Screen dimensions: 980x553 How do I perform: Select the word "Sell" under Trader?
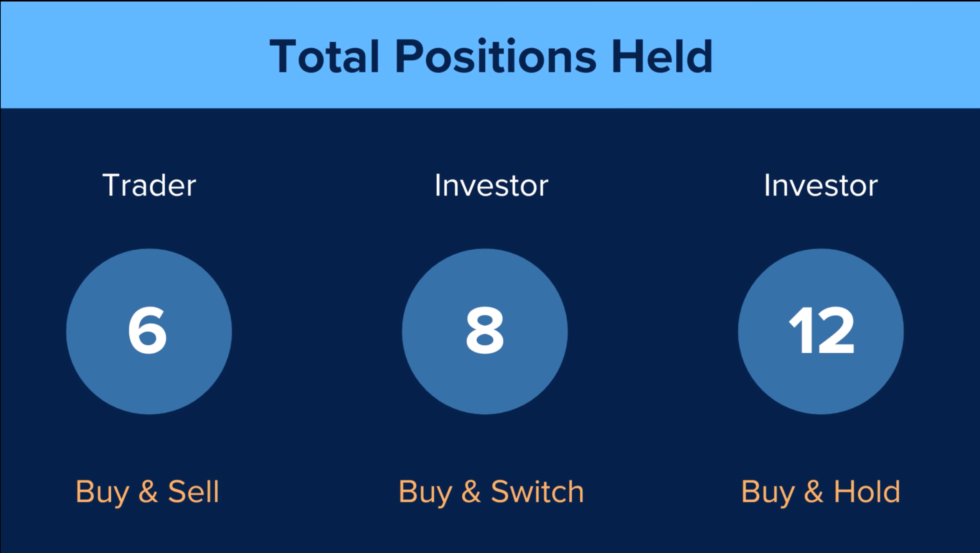point(193,492)
